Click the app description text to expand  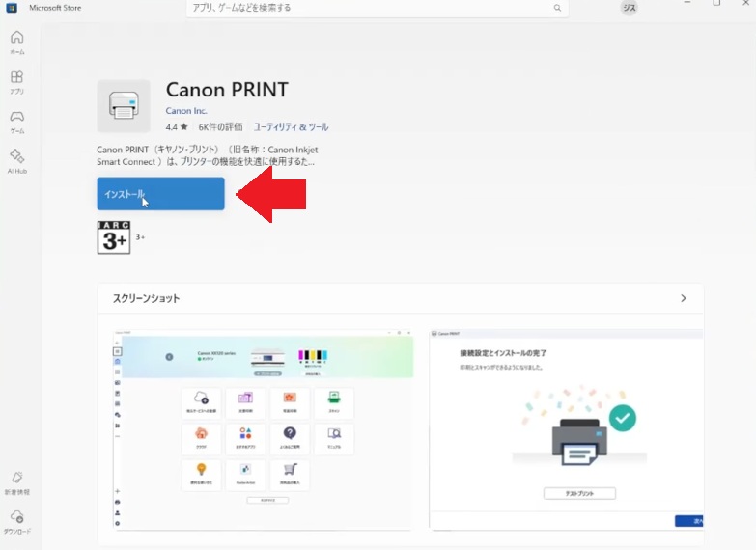208,155
